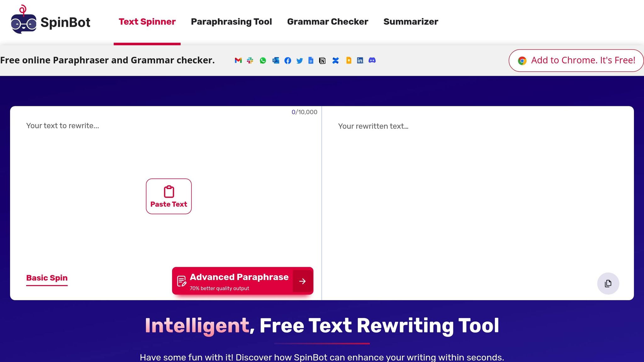This screenshot has width=644, height=362.
Task: Click the WhatsApp icon
Action: click(263, 60)
